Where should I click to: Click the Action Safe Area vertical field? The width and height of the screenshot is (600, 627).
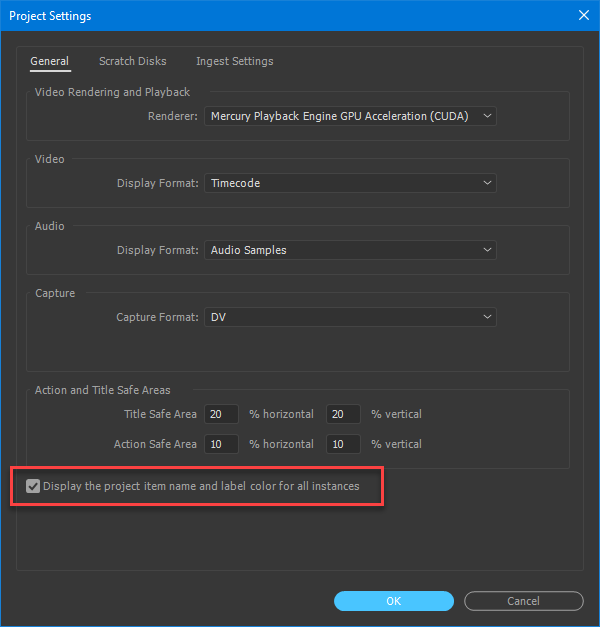343,444
